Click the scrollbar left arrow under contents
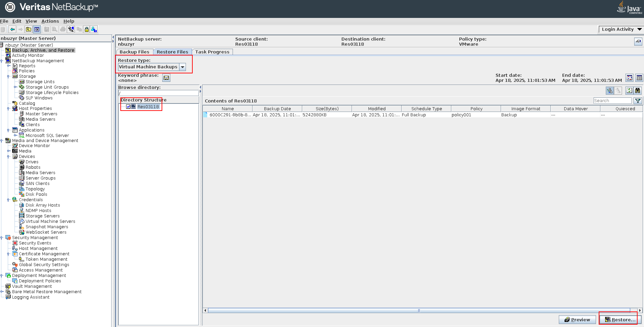 click(205, 310)
